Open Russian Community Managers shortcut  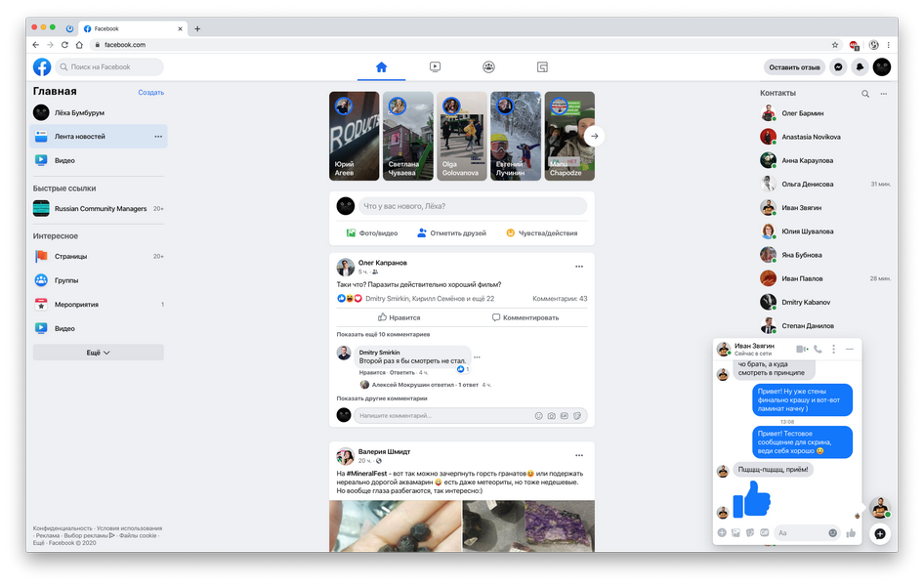[99, 208]
